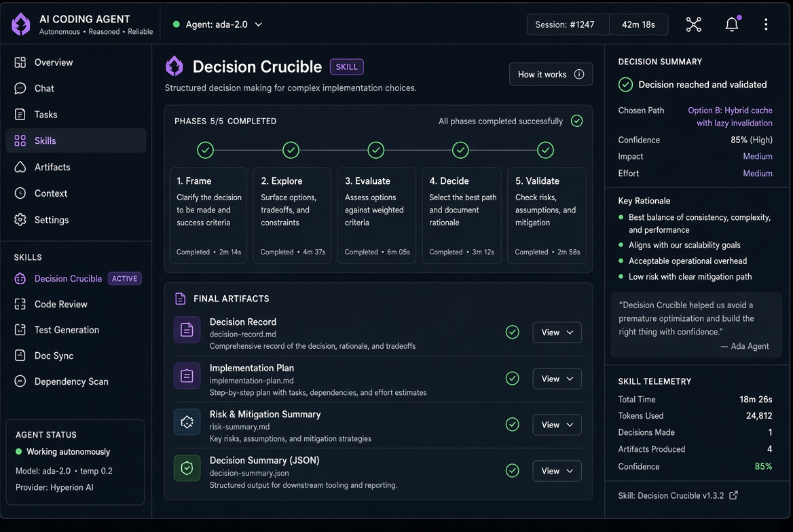Viewport: 793px width, 532px height.
Task: Click the Decision Crucible title flame icon
Action: (174, 66)
